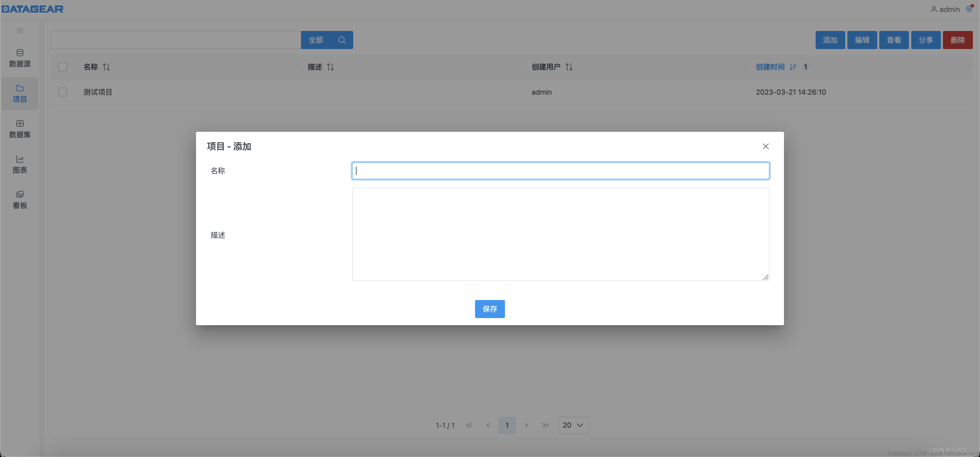Toggle the select-all header checkbox

pos(62,67)
